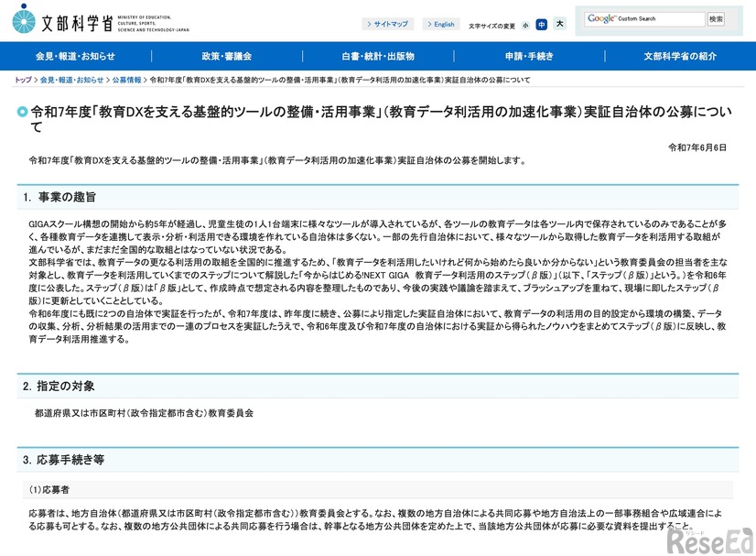Click the page title heading 令和7年度「教育DX…
Image resolution: width=756 pixels, height=556 pixels.
pyautogui.click(x=381, y=119)
